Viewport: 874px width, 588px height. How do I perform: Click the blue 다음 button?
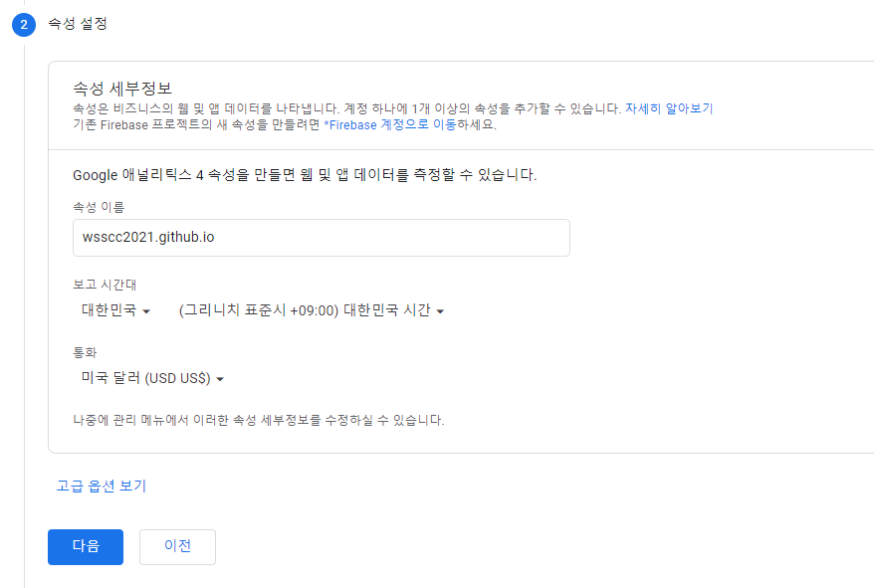[x=85, y=546]
